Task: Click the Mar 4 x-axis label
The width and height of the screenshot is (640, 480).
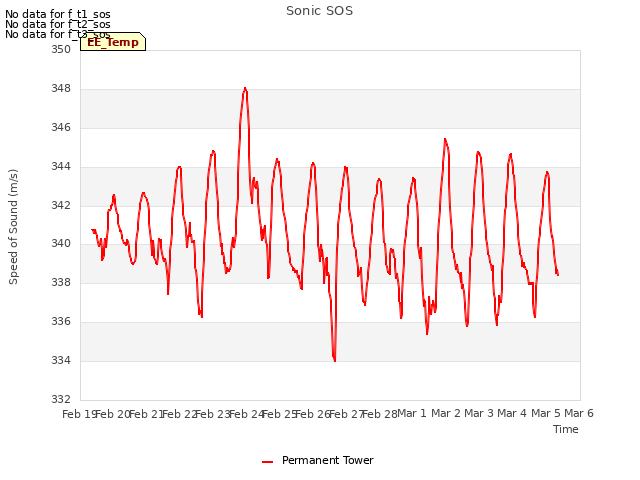Action: (x=512, y=413)
